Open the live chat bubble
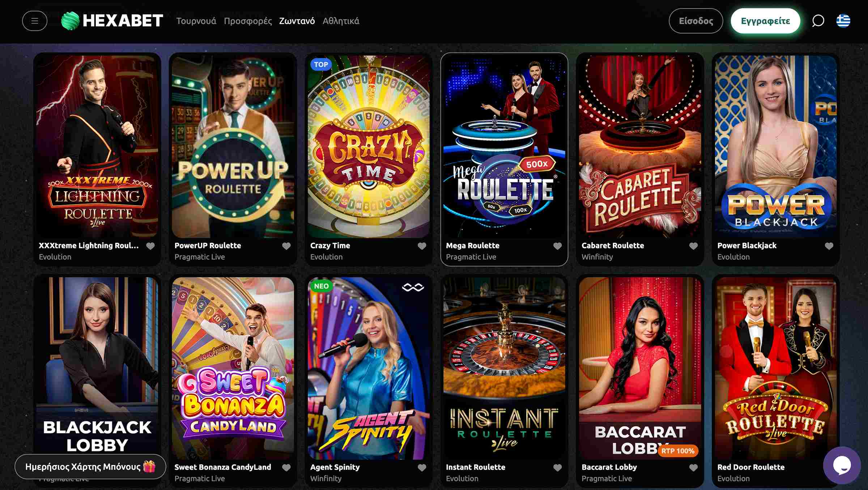This screenshot has width=868, height=490. [x=842, y=465]
